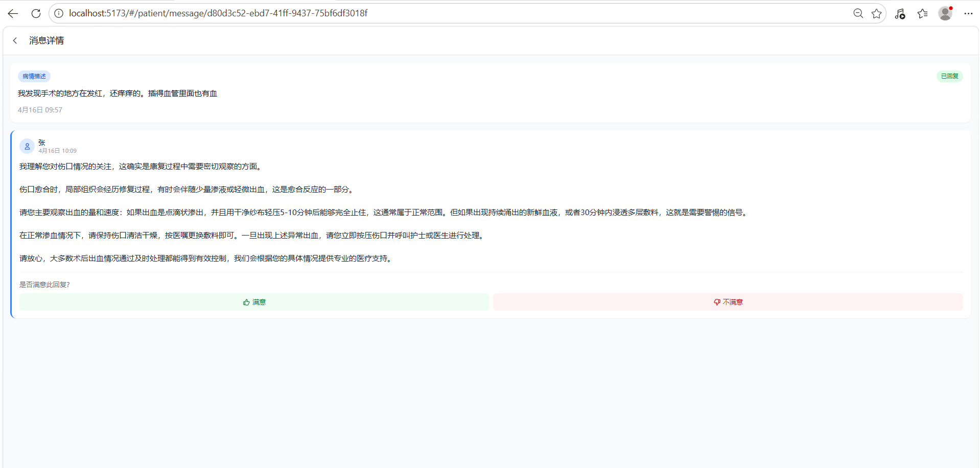
Task: Click the 消息详情 page title
Action: (46, 40)
